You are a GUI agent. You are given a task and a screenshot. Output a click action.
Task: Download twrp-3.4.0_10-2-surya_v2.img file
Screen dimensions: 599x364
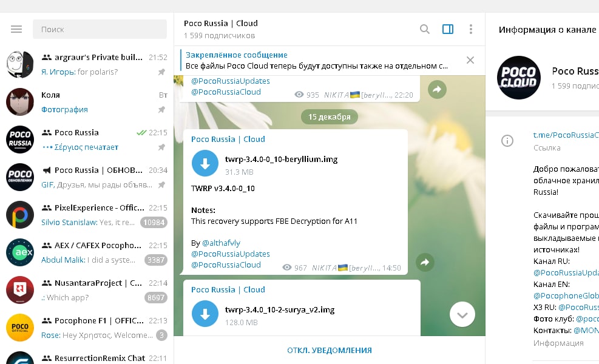pos(205,314)
